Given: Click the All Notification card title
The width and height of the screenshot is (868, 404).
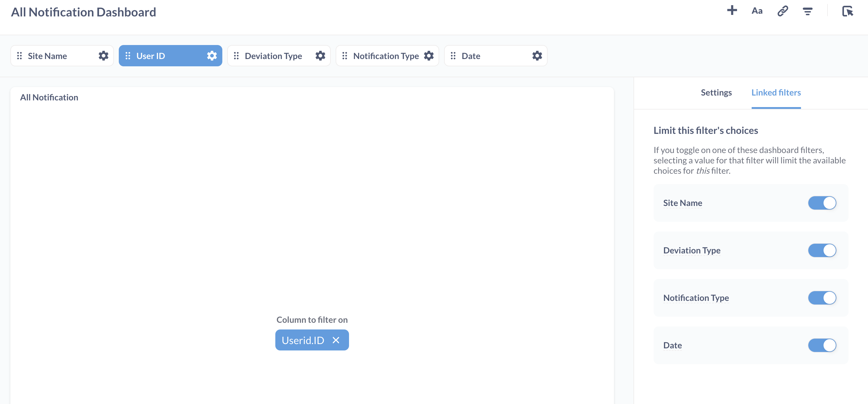Looking at the screenshot, I should click(49, 97).
